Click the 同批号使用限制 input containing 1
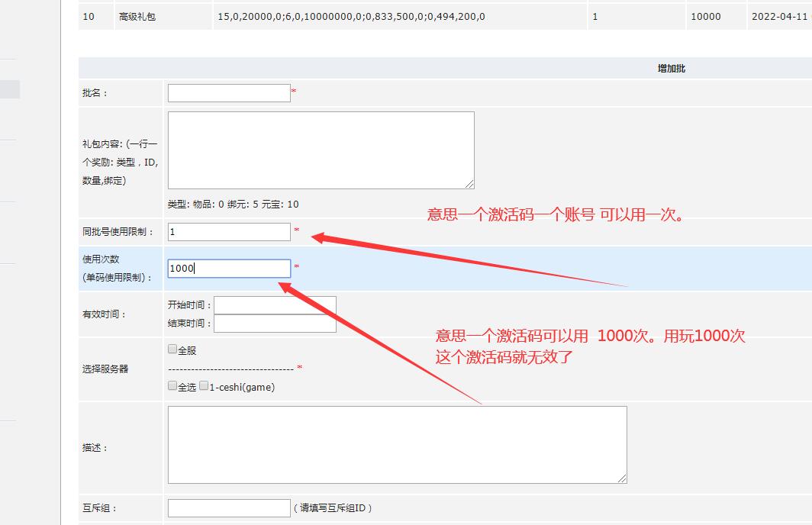812x525 pixels. (229, 232)
